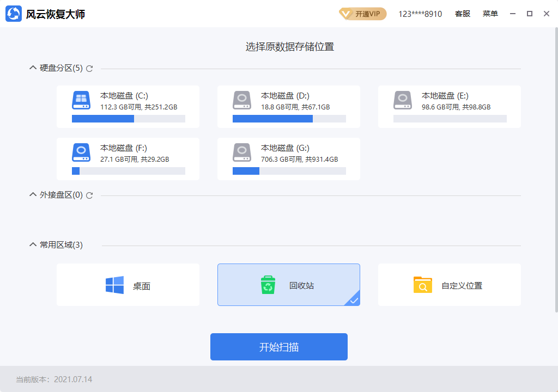This screenshot has width=558, height=392.
Task: Choose the 自定义位置 label
Action: click(462, 286)
